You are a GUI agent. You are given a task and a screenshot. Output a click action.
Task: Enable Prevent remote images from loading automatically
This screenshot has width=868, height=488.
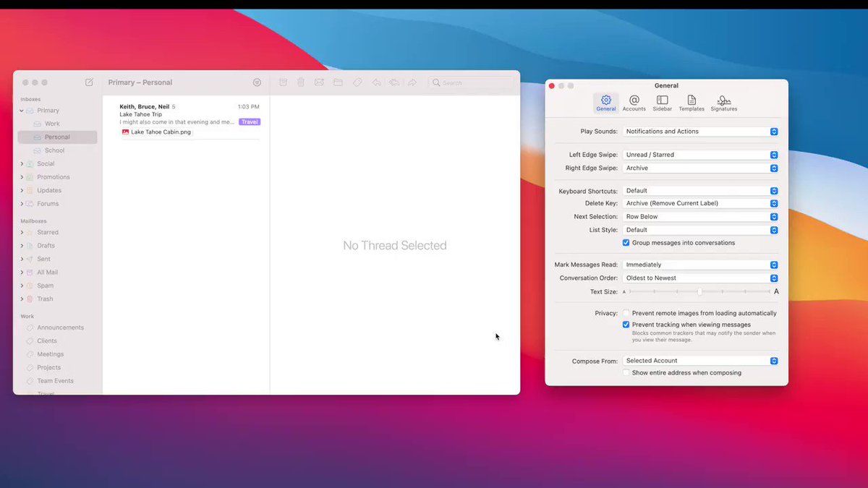point(626,313)
